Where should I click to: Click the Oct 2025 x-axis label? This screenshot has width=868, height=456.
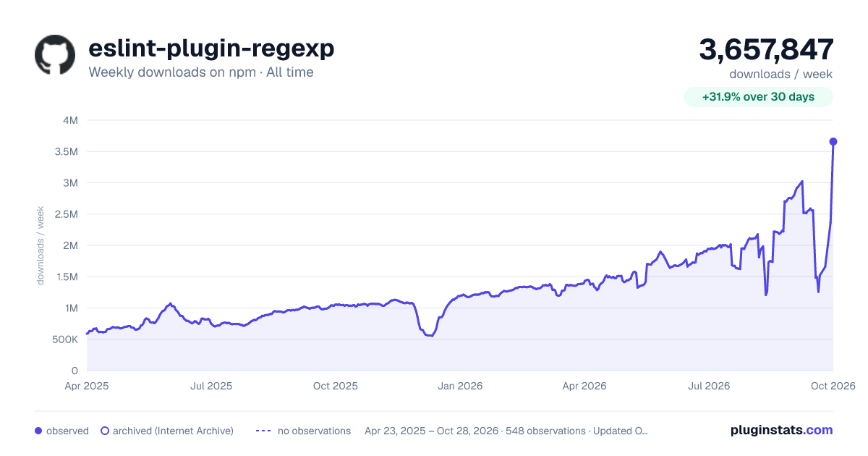pos(336,386)
